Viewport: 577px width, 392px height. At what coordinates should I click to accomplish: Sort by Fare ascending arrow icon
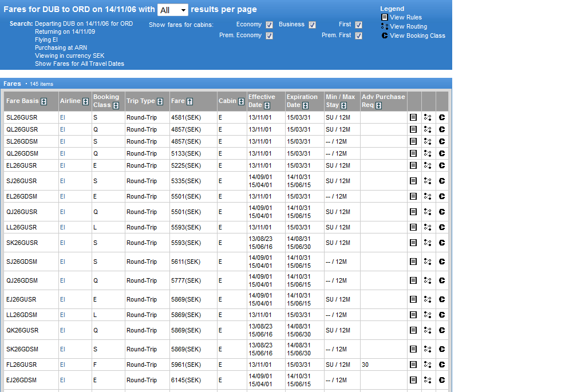[189, 101]
